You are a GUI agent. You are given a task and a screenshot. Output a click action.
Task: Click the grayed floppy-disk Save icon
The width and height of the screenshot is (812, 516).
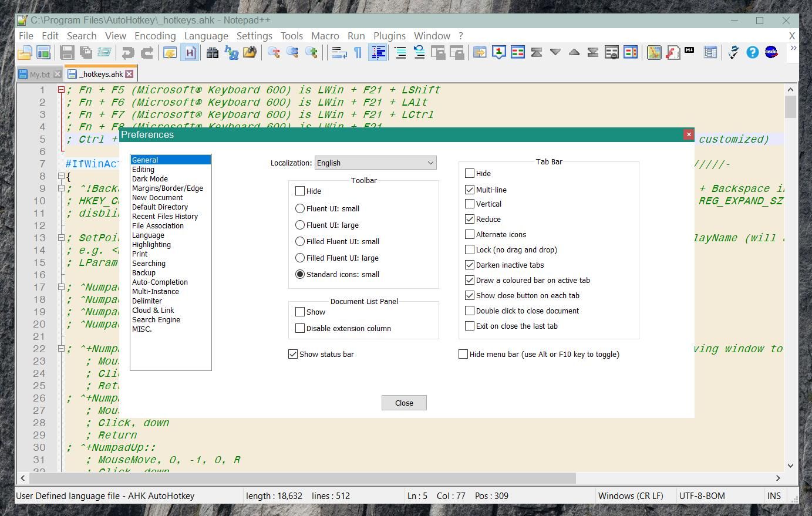(x=67, y=53)
